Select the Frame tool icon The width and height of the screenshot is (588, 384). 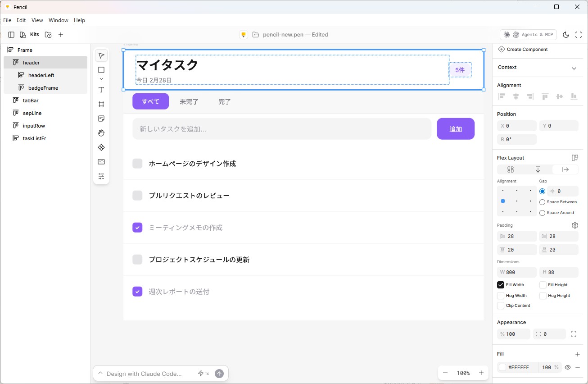tap(101, 104)
